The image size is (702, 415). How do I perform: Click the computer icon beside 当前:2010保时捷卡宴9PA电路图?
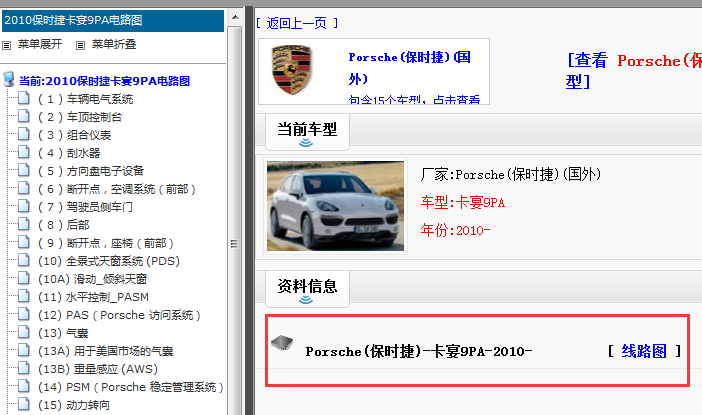(x=9, y=79)
